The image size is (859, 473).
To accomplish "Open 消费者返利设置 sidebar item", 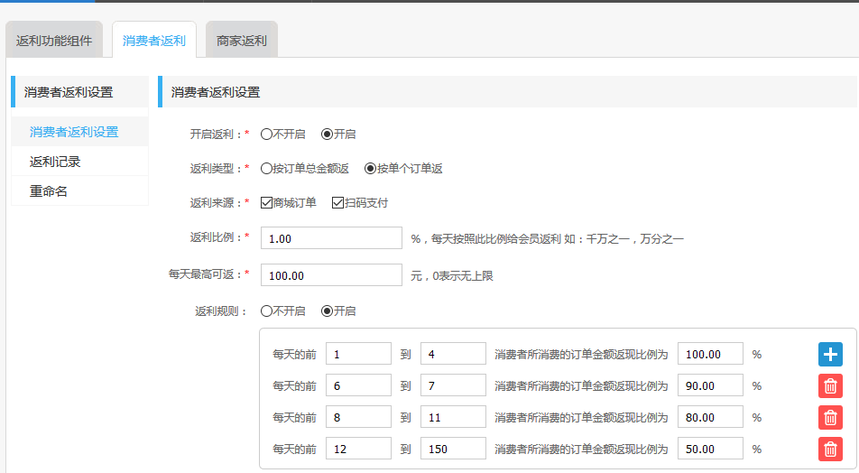I will (x=74, y=132).
